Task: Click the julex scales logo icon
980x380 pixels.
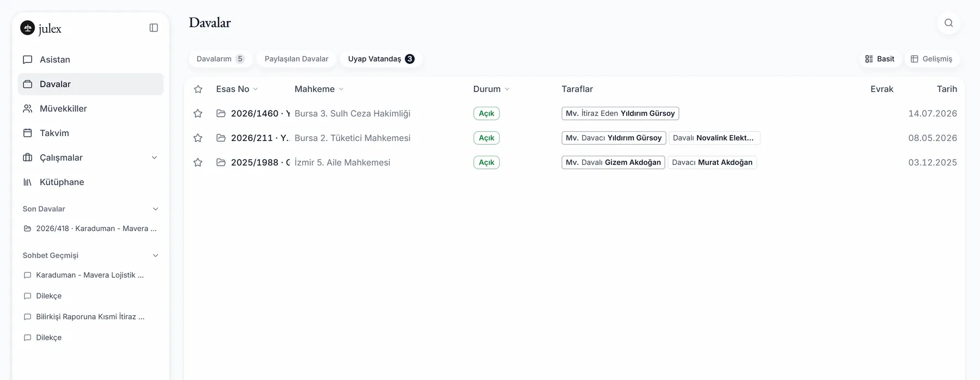Action: point(27,28)
